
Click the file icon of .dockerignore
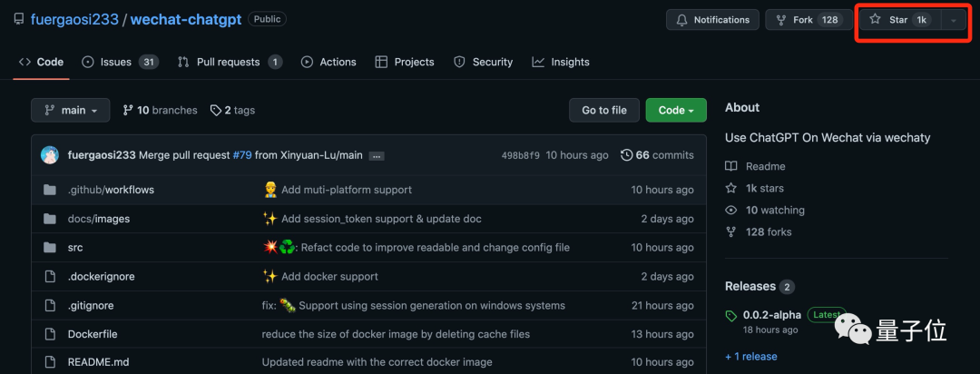50,277
